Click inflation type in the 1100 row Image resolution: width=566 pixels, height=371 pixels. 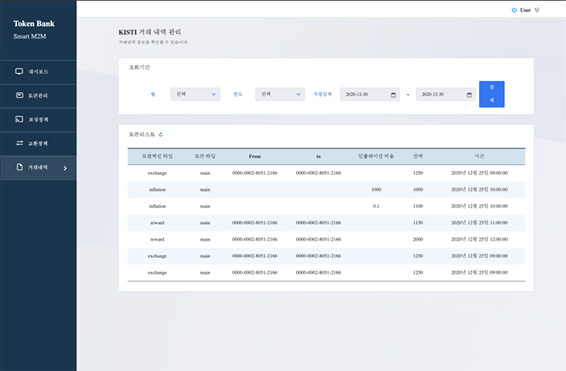(157, 206)
